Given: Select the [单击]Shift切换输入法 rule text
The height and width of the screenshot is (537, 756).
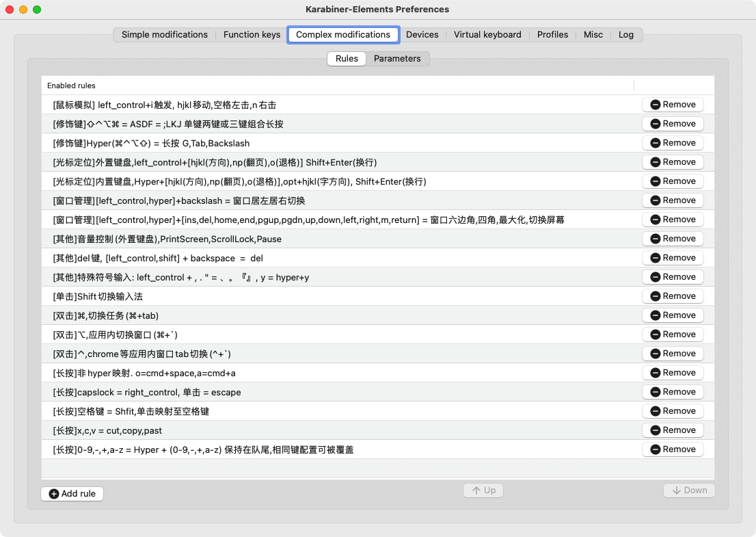Looking at the screenshot, I should [98, 297].
